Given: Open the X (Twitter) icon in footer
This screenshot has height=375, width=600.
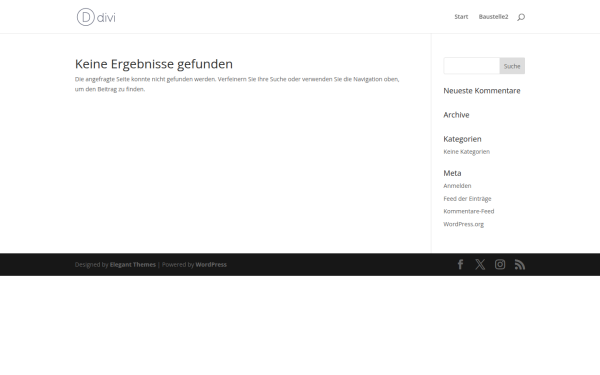Looking at the screenshot, I should (x=480, y=264).
